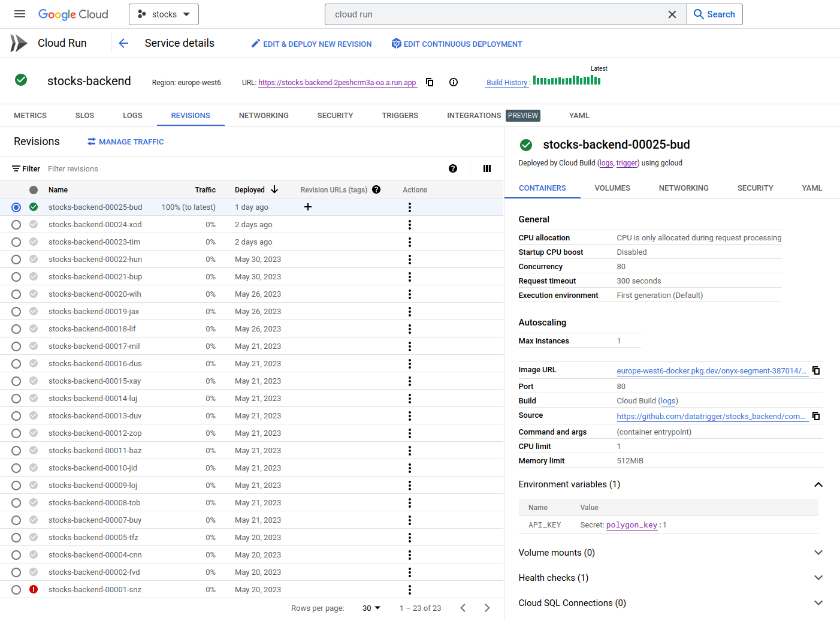This screenshot has height=621, width=840.
Task: Copy the Source URL with copy icon
Action: pyautogui.click(x=816, y=416)
